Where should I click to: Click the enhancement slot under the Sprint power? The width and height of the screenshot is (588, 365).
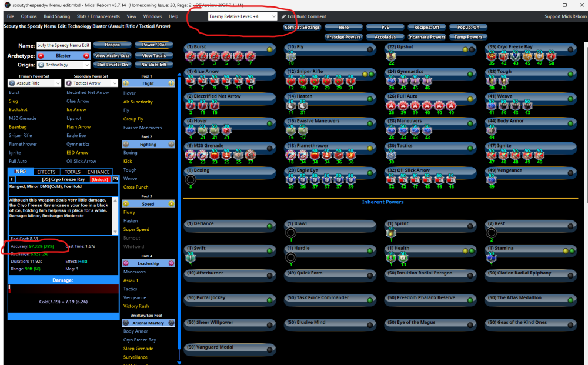(390, 233)
